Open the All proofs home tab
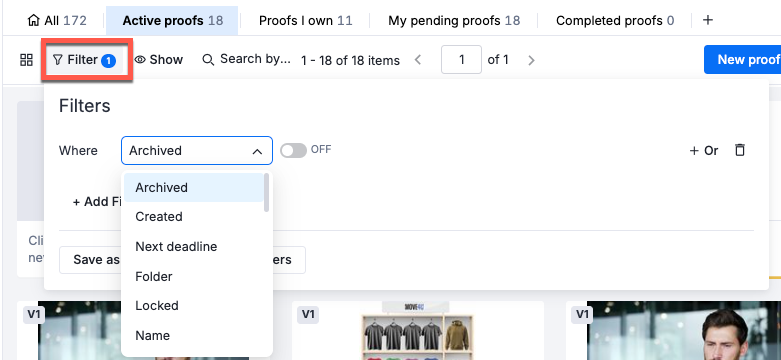This screenshot has height=360, width=781. (57, 20)
